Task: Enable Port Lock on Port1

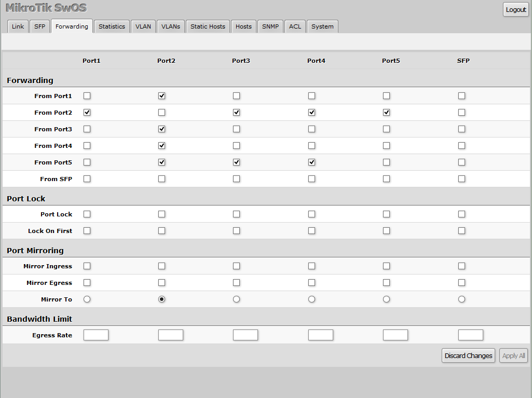Action: click(x=87, y=214)
